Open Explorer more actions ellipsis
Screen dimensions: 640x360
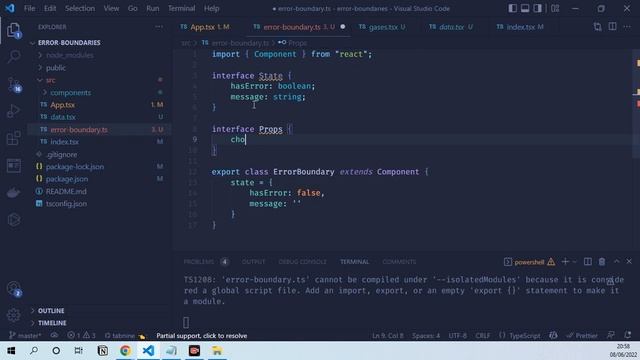pos(159,27)
